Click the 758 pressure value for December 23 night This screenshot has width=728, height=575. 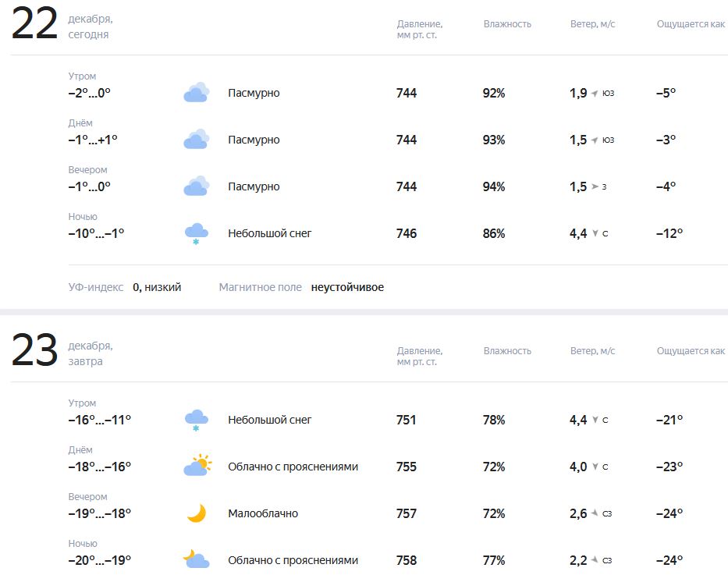(x=407, y=560)
